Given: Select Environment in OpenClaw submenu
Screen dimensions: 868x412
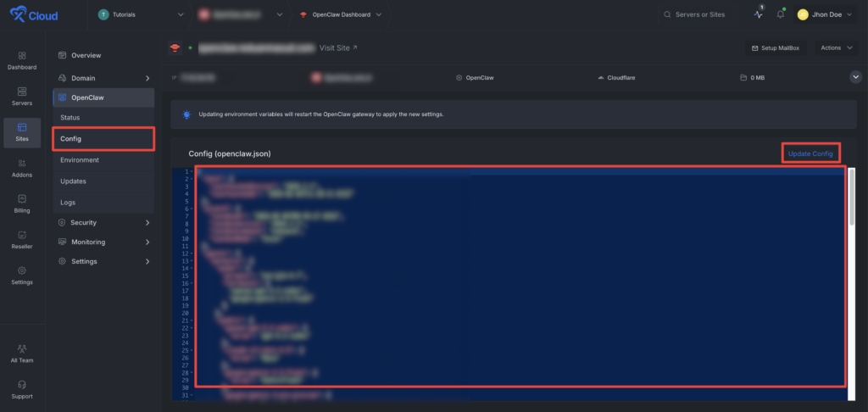Looking at the screenshot, I should coord(80,159).
